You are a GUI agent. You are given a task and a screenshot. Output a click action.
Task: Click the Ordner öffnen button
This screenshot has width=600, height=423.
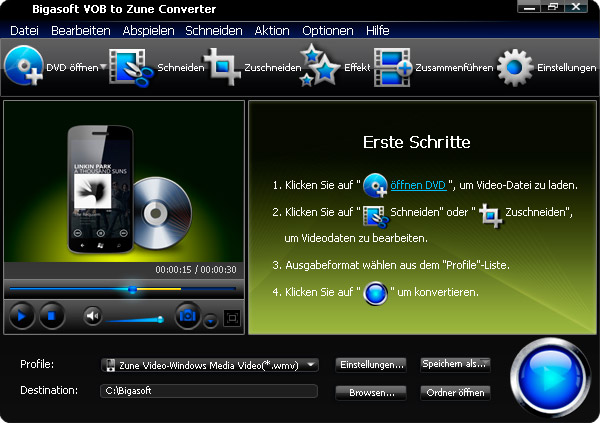coord(455,393)
